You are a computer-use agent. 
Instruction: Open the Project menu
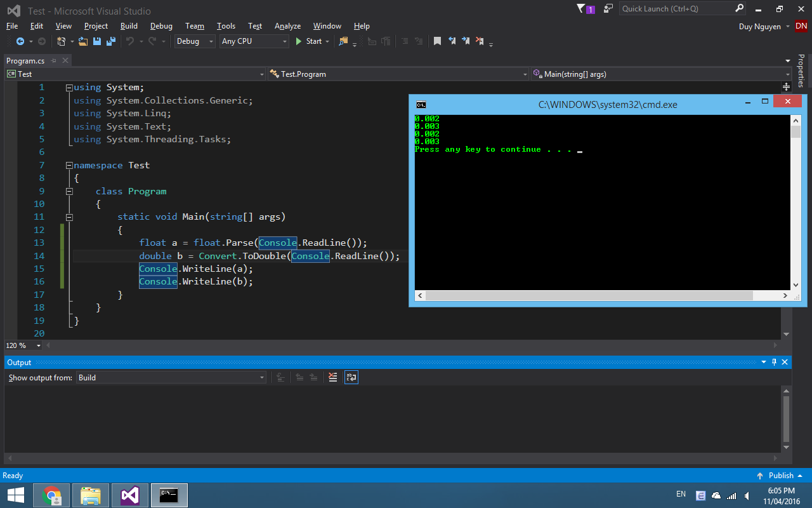coord(96,26)
